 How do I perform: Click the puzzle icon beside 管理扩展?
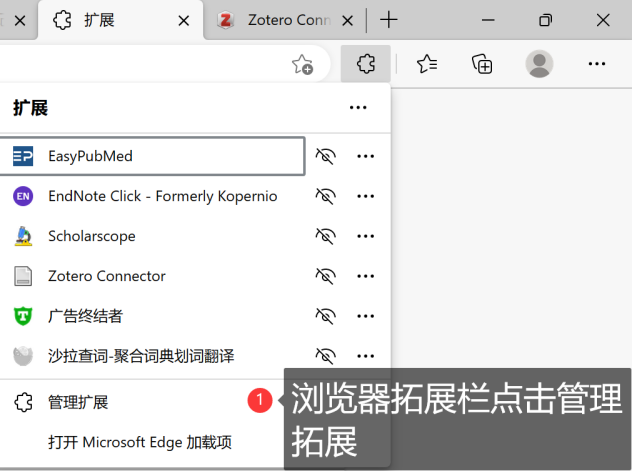(23, 402)
